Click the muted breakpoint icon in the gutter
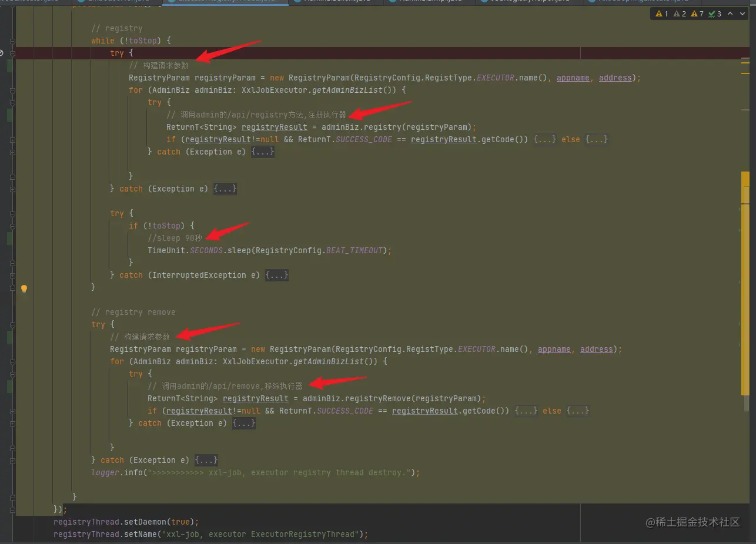The image size is (756, 544). tap(1, 53)
